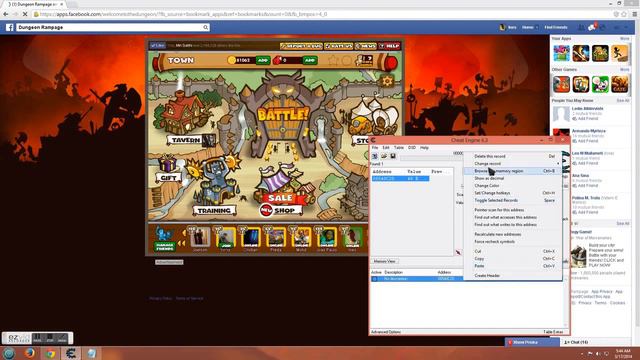Viewport: 640px width, 360px height.
Task: Click the browser address bar
Action: 322,14
